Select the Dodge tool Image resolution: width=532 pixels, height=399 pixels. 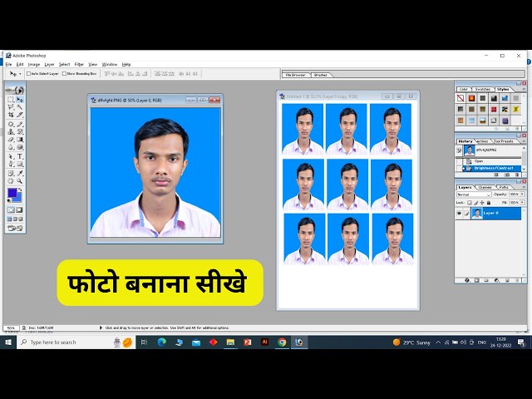point(20,147)
